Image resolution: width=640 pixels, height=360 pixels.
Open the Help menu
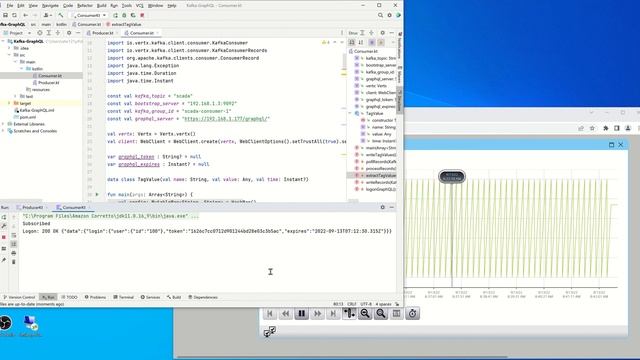point(172,6)
